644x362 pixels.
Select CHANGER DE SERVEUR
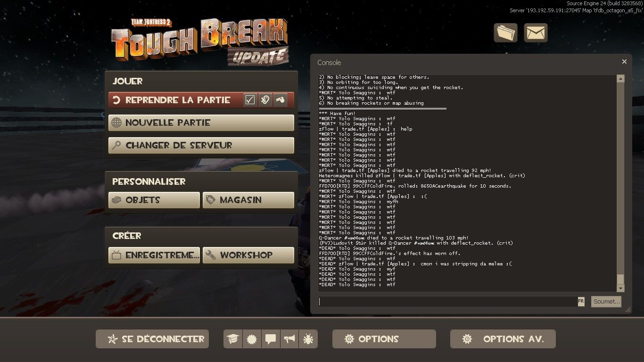click(x=201, y=145)
